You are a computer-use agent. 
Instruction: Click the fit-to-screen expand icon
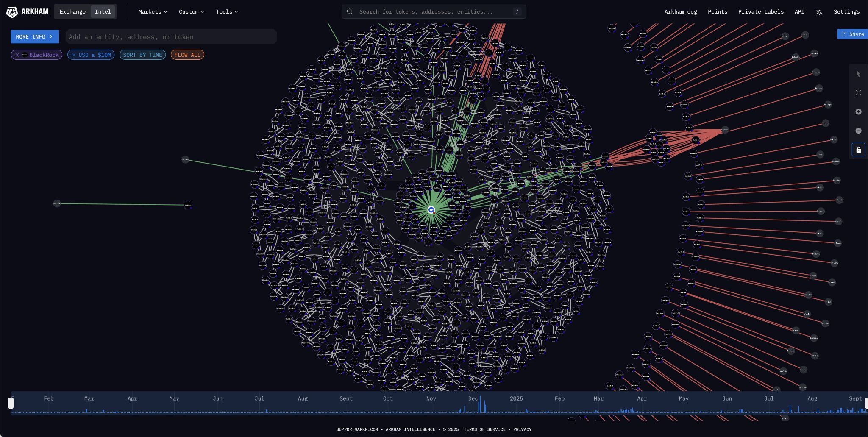[858, 92]
